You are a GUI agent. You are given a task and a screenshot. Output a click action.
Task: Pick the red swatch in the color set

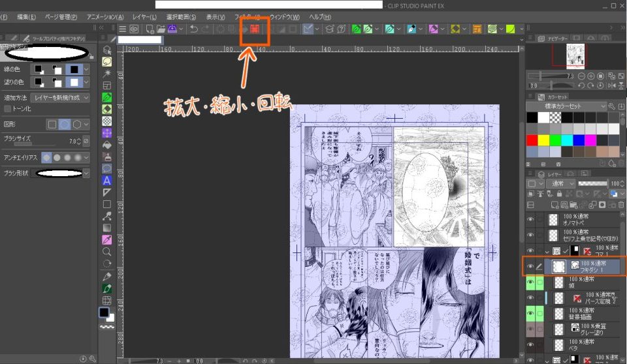(x=532, y=140)
